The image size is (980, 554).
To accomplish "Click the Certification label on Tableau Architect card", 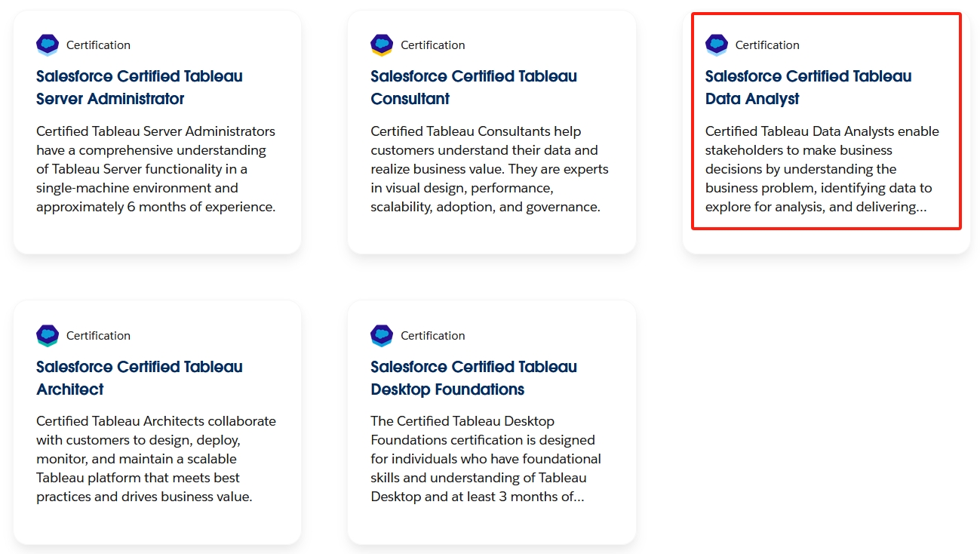I will 98,336.
